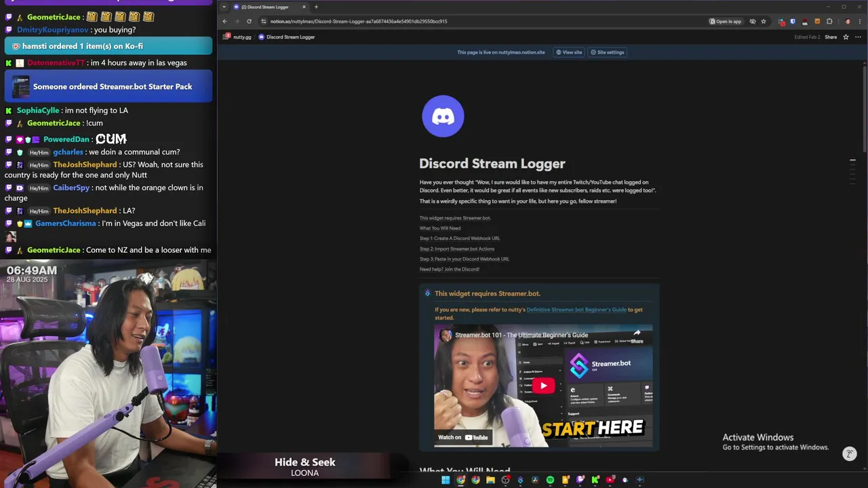The height and width of the screenshot is (488, 868).
Task: Jump to This widget requires Streamer.bot
Action: point(455,218)
